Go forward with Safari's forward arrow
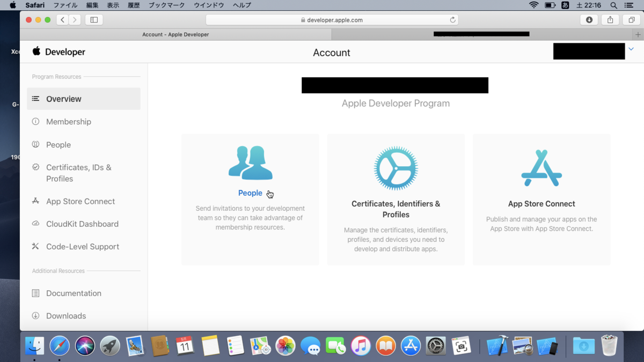 coord(75,20)
